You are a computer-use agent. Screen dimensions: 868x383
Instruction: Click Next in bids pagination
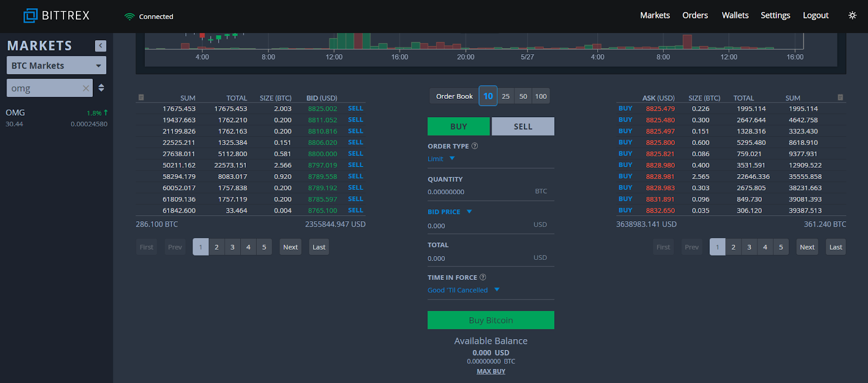pyautogui.click(x=291, y=247)
